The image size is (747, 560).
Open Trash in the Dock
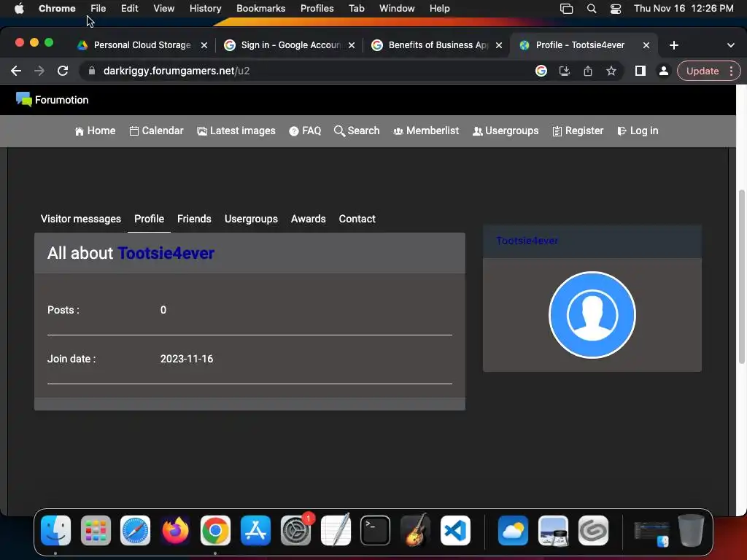point(691,530)
